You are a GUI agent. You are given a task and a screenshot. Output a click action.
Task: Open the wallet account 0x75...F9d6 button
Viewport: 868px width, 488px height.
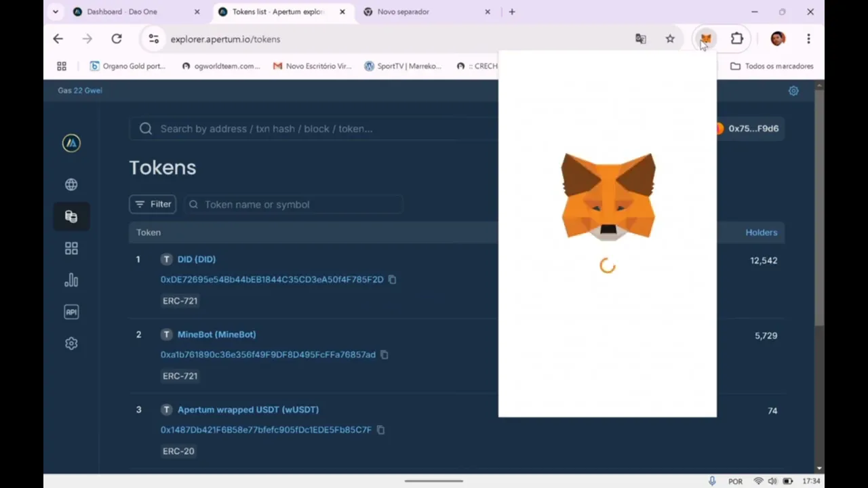pos(751,129)
